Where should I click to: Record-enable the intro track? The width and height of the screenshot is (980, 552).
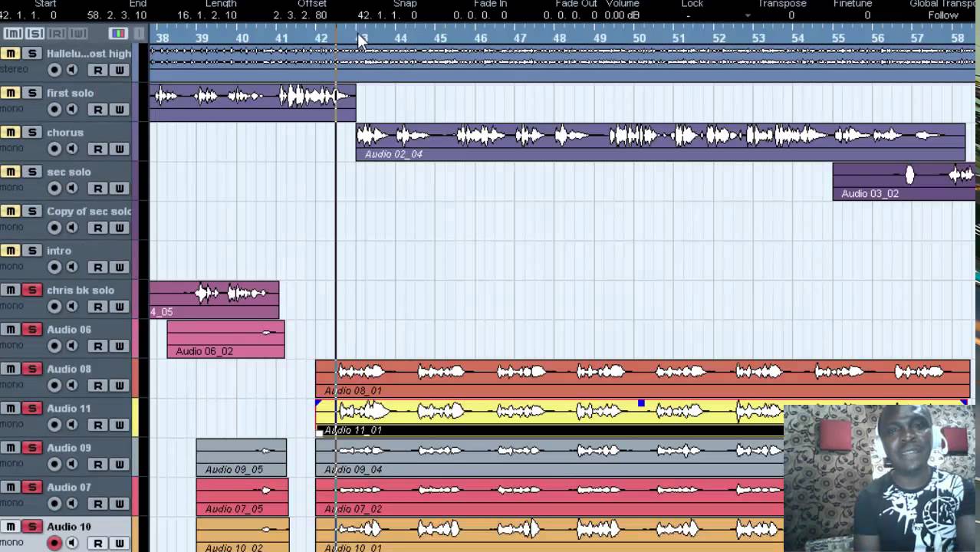tap(54, 267)
